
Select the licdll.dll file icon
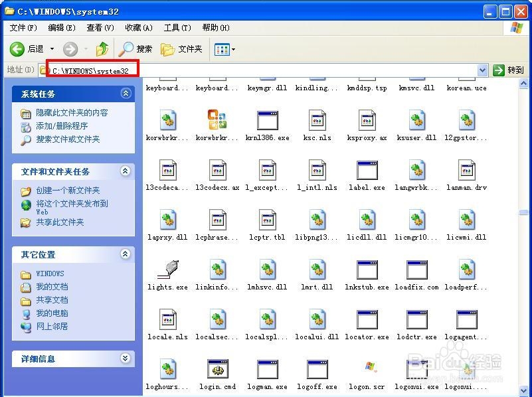point(367,220)
